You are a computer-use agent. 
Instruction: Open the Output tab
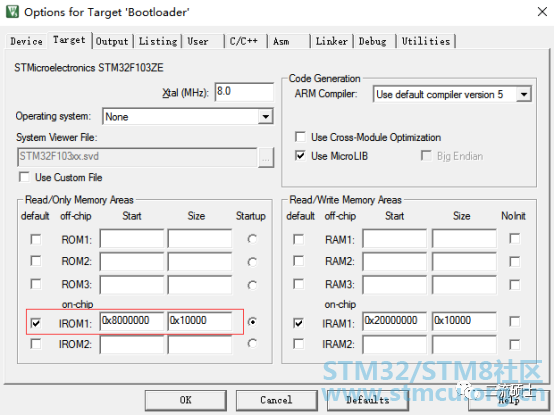[112, 41]
